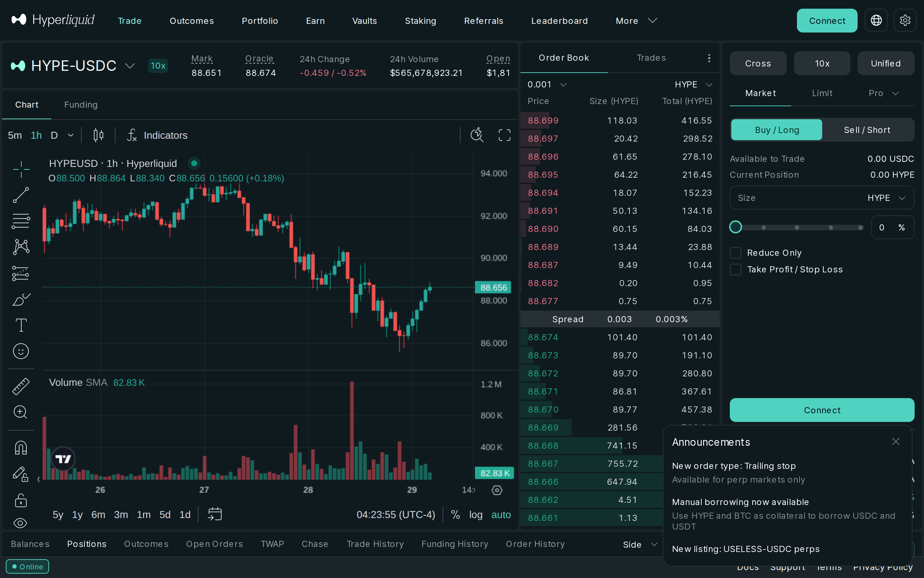Open the Vaults page
Viewport: 924px width, 578px height.
(x=364, y=21)
